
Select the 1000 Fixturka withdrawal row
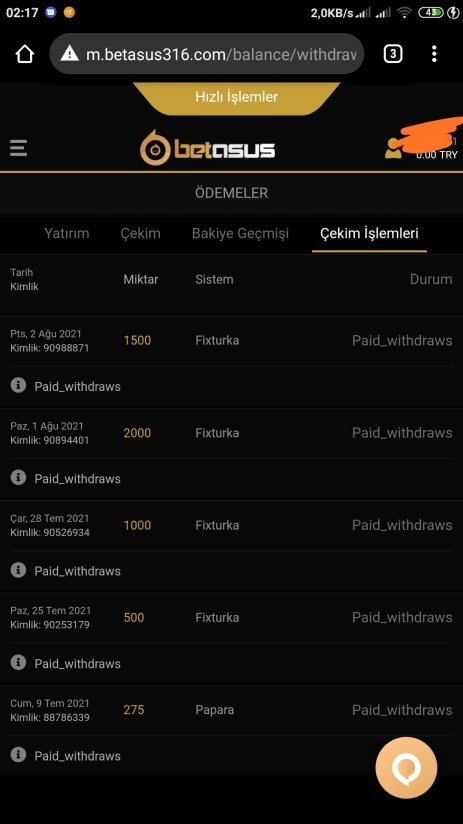tap(231, 525)
